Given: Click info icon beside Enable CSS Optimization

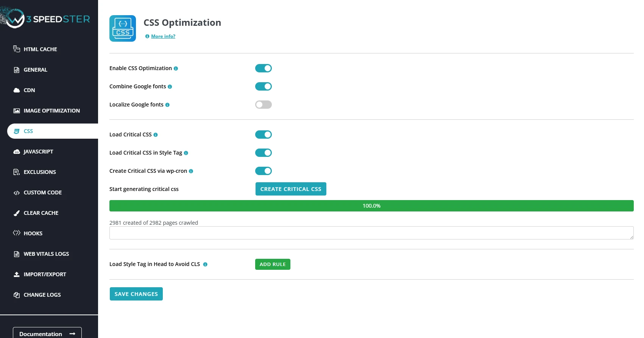Looking at the screenshot, I should 176,69.
